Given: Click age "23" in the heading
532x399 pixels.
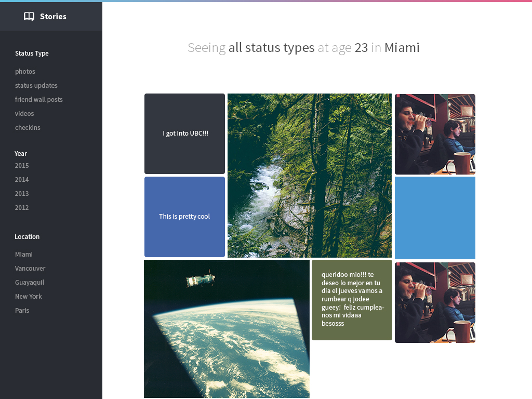Looking at the screenshot, I should 362,48.
